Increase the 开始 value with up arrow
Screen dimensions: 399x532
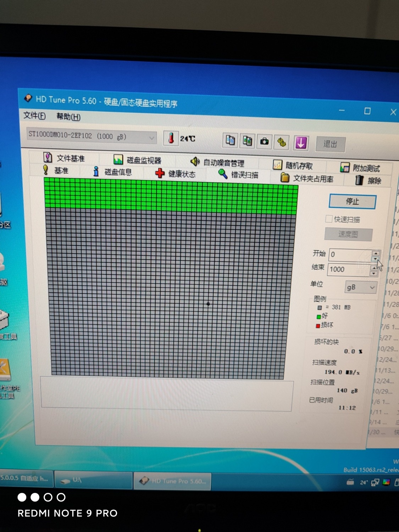pos(376,253)
